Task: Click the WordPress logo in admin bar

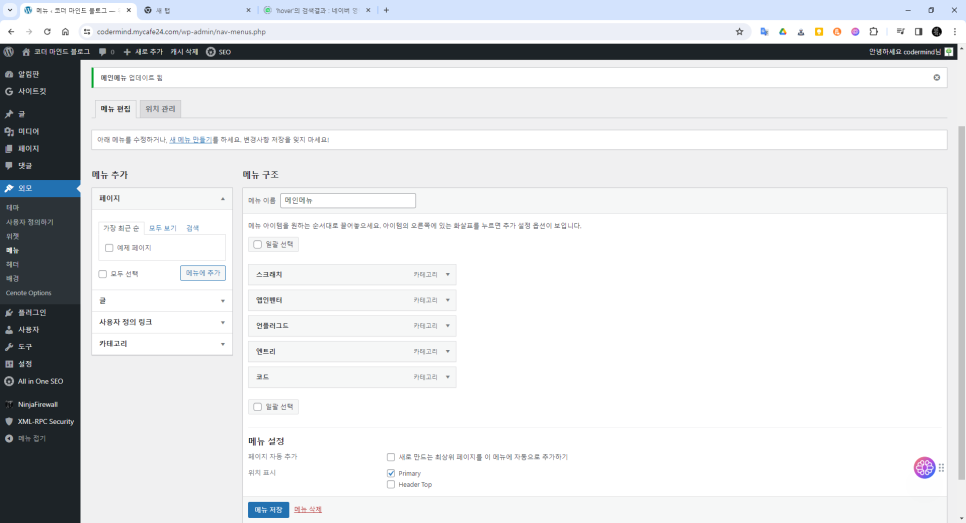Action: coord(9,52)
